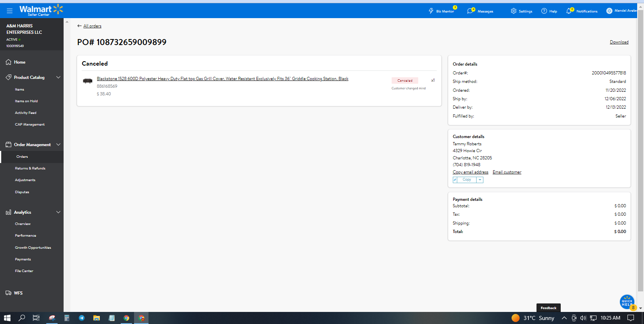Viewport: 644px width, 324px height.
Task: Click the phone number (704) 819-1948
Action: click(x=466, y=165)
